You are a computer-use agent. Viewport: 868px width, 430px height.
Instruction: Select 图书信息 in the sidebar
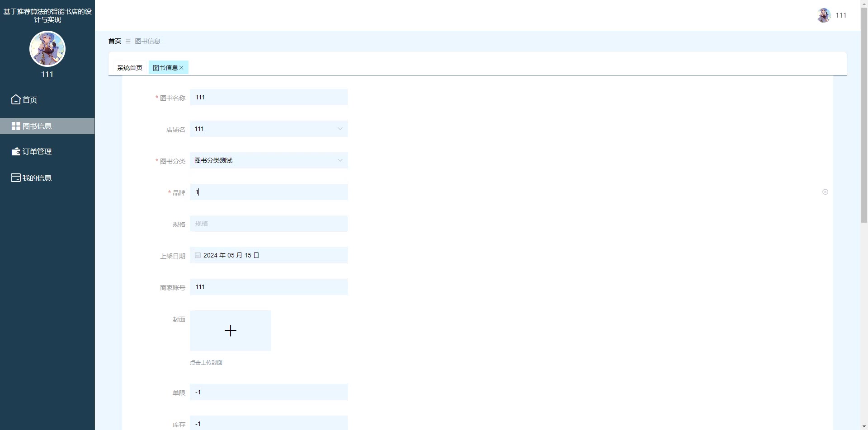point(47,126)
